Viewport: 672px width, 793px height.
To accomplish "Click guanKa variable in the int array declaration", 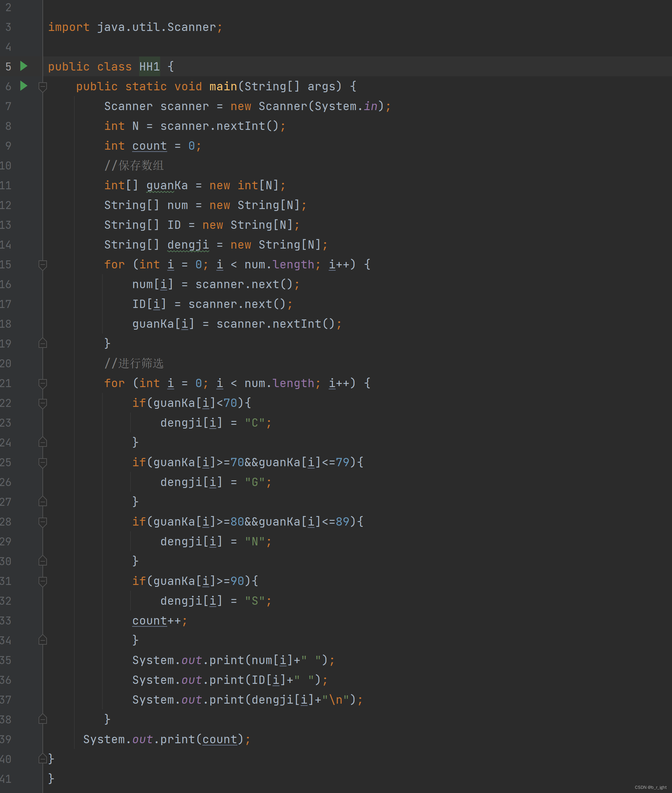I will click(x=167, y=185).
